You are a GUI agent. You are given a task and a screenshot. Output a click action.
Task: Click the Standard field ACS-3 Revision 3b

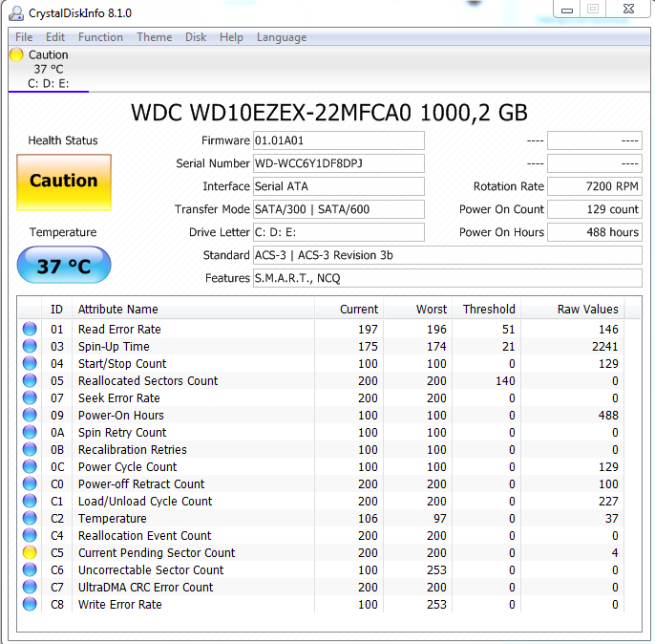(x=448, y=255)
